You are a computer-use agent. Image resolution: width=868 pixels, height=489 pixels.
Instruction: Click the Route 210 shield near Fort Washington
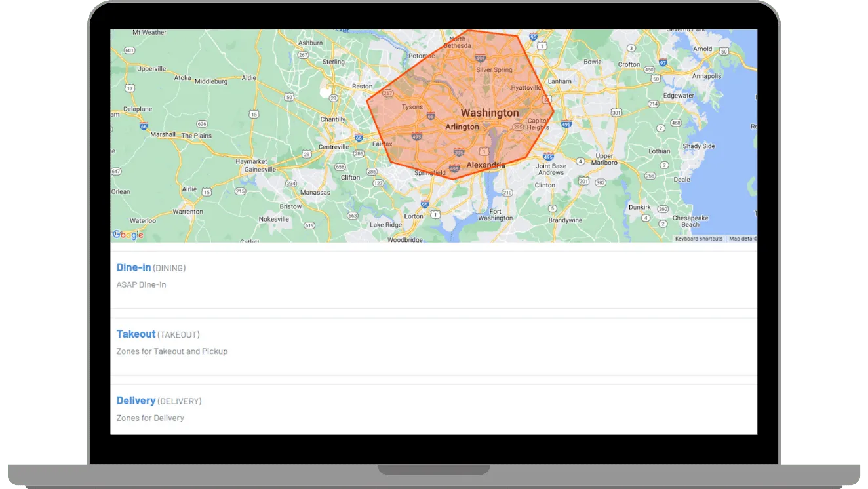click(x=508, y=192)
